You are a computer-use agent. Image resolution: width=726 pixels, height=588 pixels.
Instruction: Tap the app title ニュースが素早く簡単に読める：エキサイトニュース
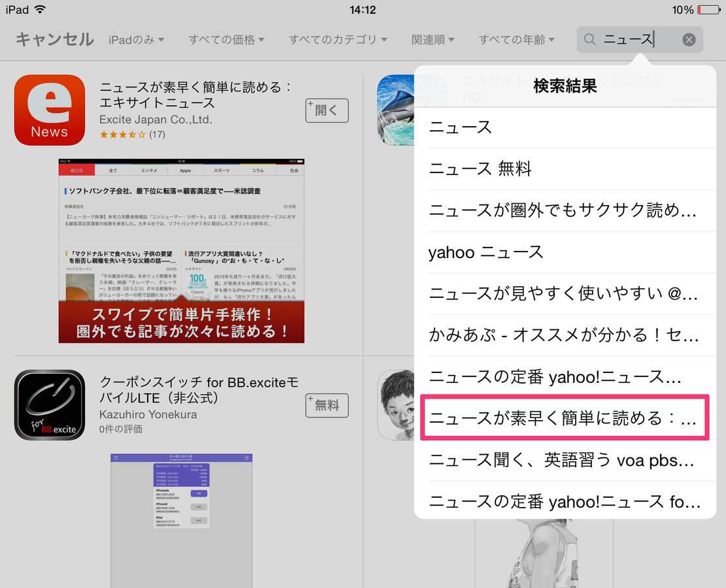coord(195,95)
